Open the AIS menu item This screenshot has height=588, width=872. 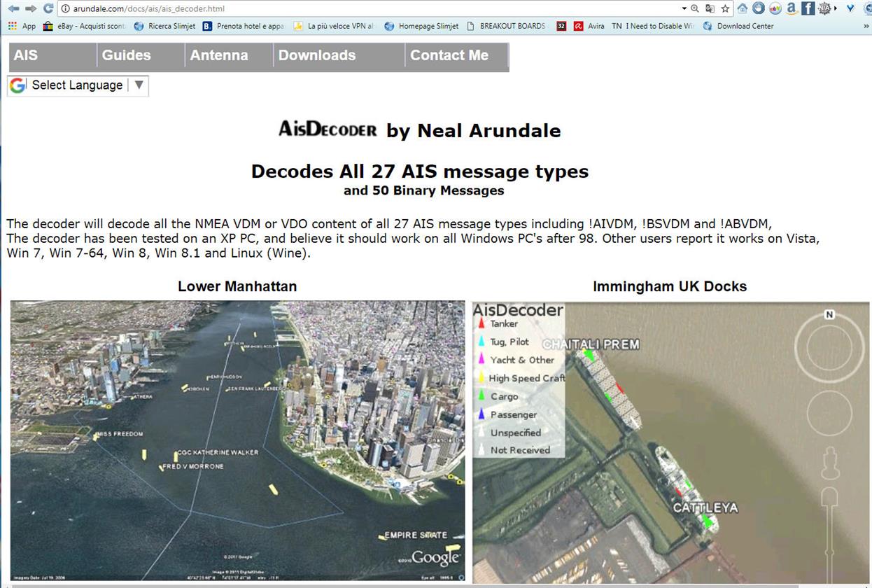pyautogui.click(x=52, y=56)
